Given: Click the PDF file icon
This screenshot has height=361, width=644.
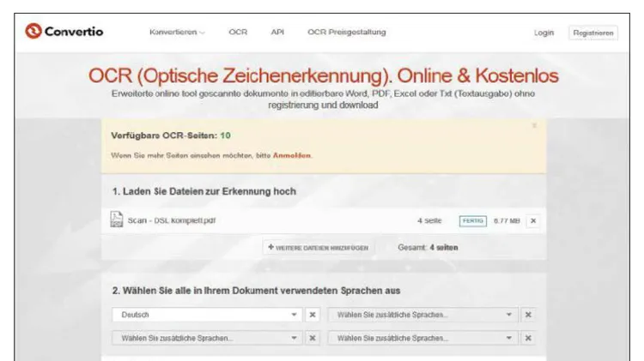Looking at the screenshot, I should pos(117,220).
